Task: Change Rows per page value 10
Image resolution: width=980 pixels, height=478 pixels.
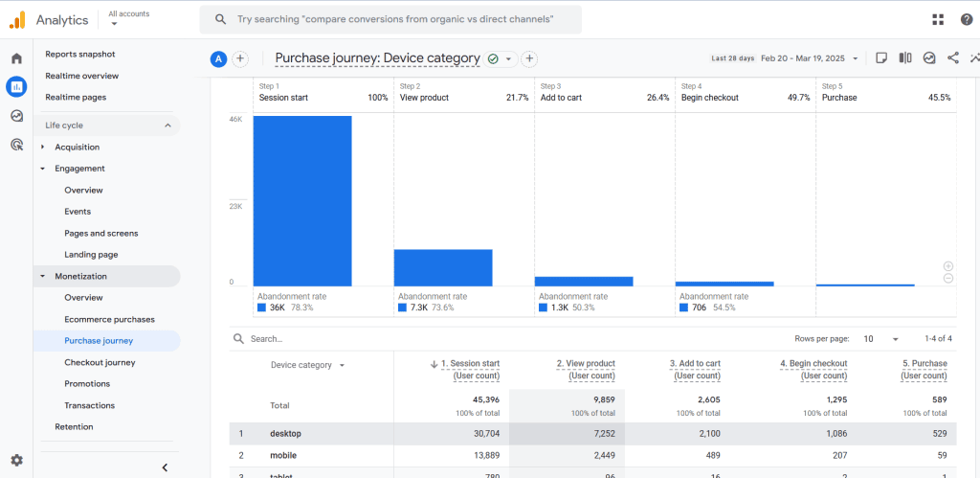Action: [x=881, y=338]
